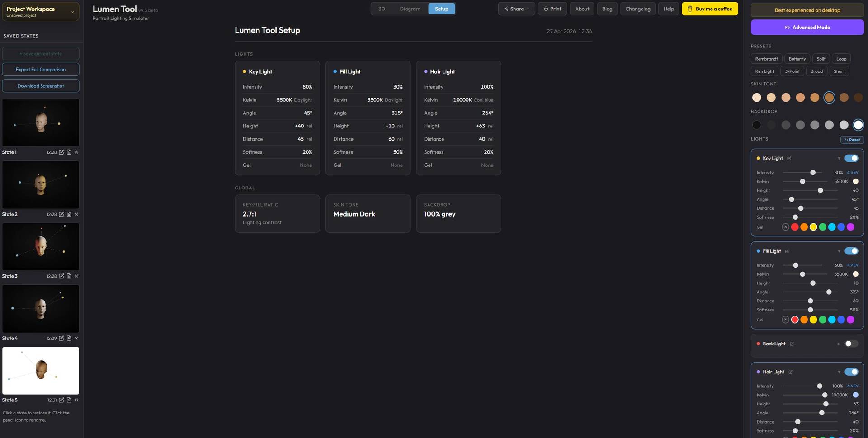
Task: Click Download Screenshot
Action: [x=41, y=86]
